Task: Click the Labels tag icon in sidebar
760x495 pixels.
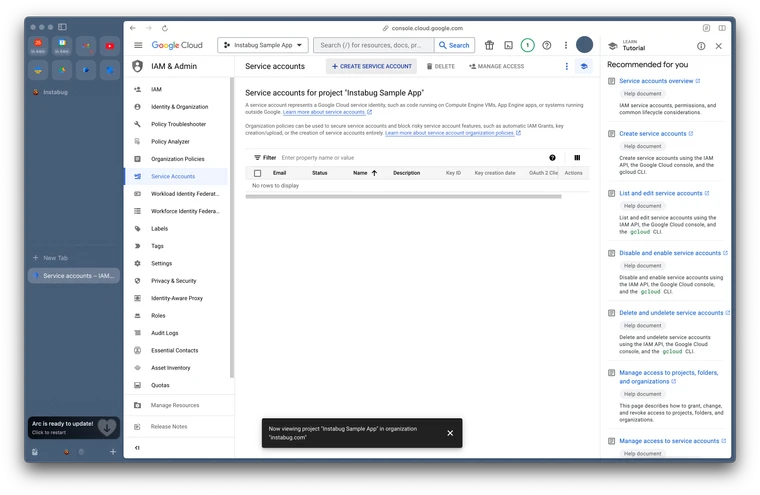Action: (138, 229)
